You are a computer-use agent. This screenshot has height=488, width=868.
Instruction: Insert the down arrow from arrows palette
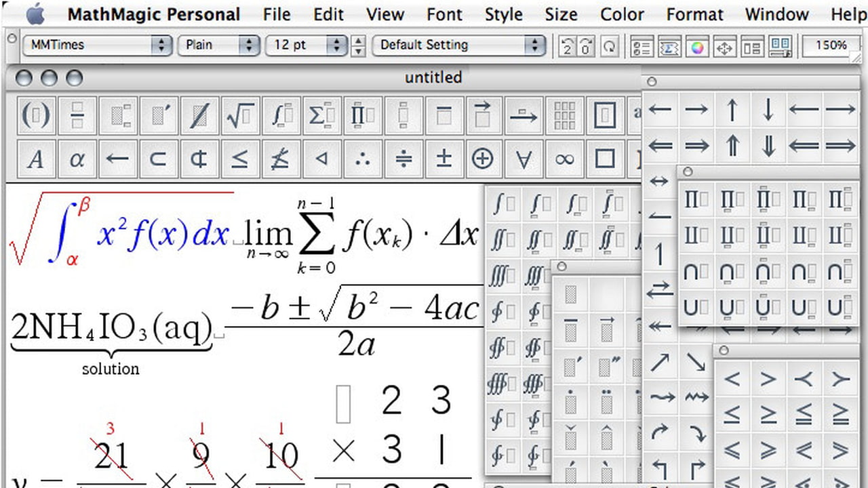pyautogui.click(x=768, y=109)
